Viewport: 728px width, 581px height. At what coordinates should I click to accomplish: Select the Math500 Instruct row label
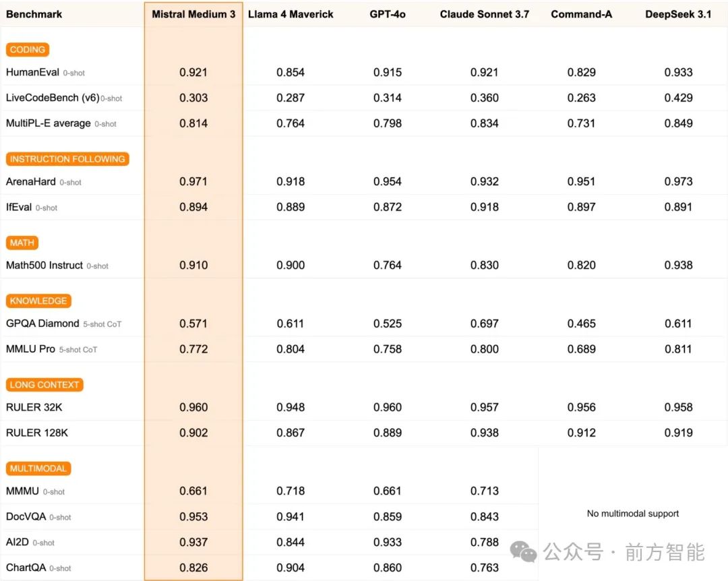(44, 265)
